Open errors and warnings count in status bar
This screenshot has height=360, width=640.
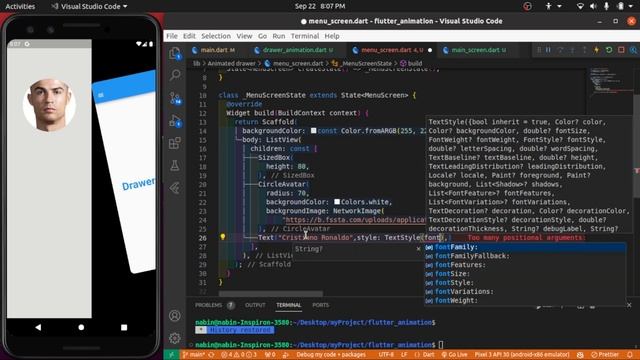(239, 355)
